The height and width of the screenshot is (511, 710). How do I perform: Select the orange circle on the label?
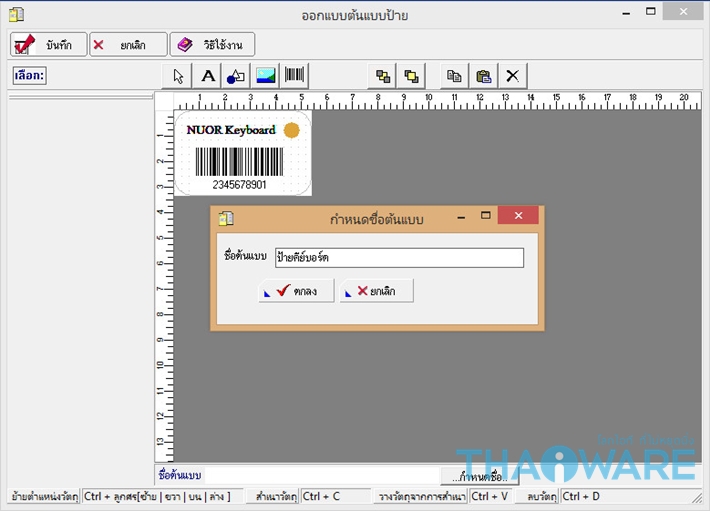tap(291, 130)
